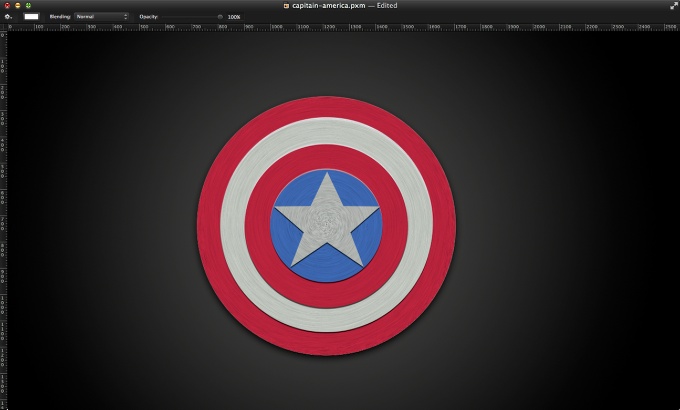Enter full screen with the arrows icon

pyautogui.click(x=673, y=5)
